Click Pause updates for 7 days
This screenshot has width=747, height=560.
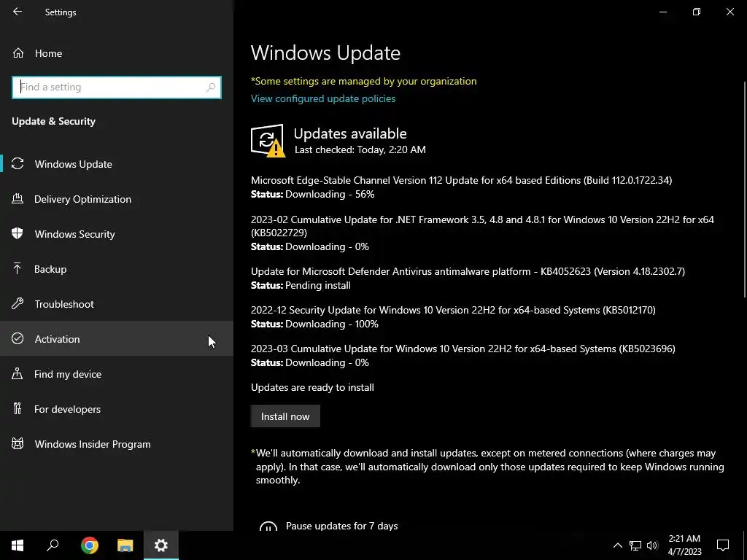(341, 526)
